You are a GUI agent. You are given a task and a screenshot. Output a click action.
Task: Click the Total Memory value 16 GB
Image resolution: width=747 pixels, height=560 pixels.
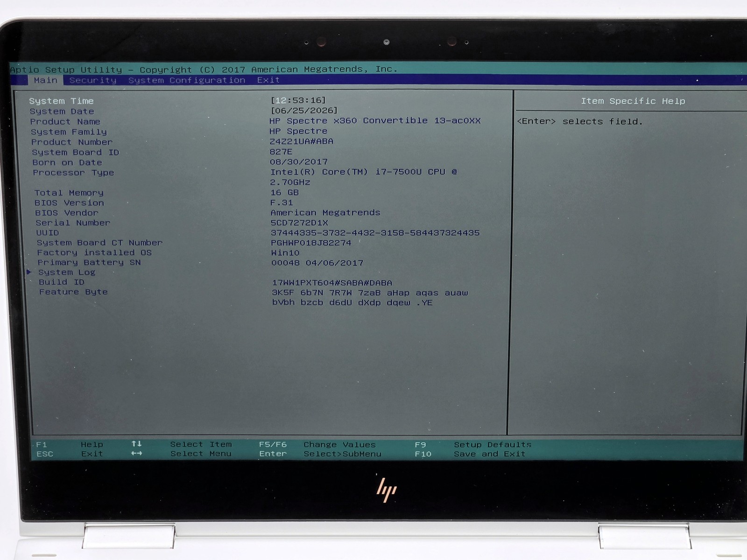(x=284, y=192)
